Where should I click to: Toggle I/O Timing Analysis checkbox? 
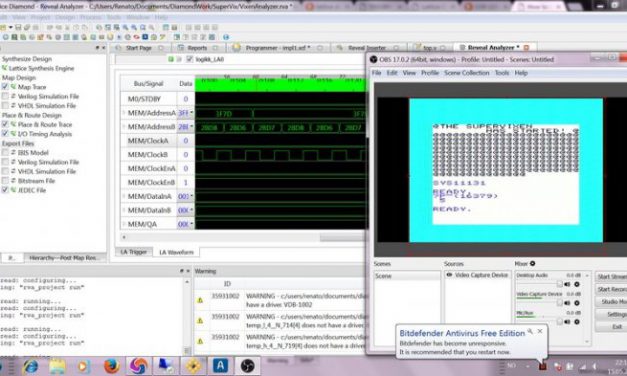[5, 134]
